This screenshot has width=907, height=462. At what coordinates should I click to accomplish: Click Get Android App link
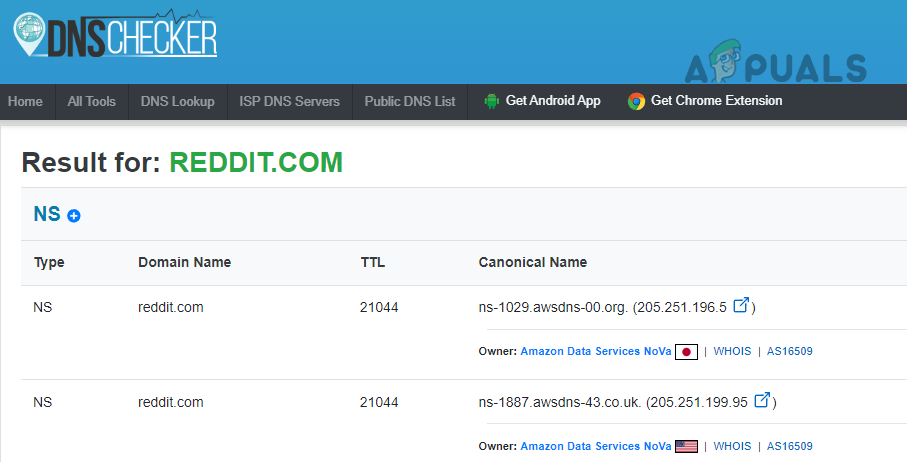click(553, 101)
